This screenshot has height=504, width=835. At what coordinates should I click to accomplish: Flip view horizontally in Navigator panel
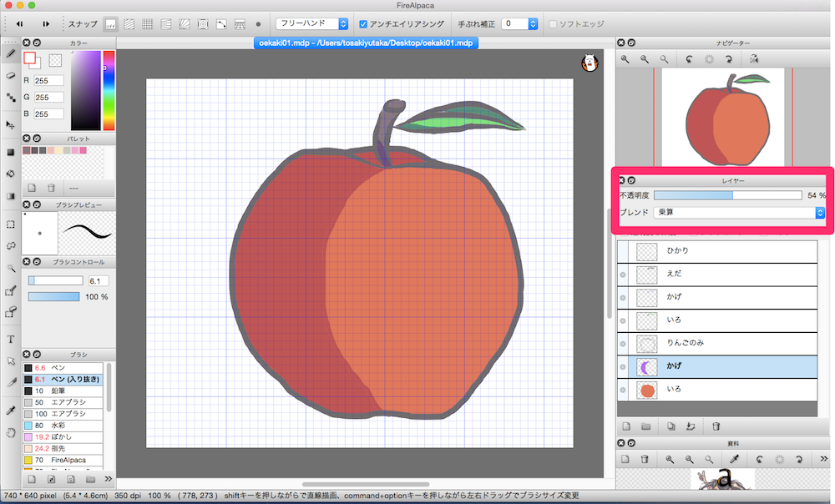click(754, 59)
